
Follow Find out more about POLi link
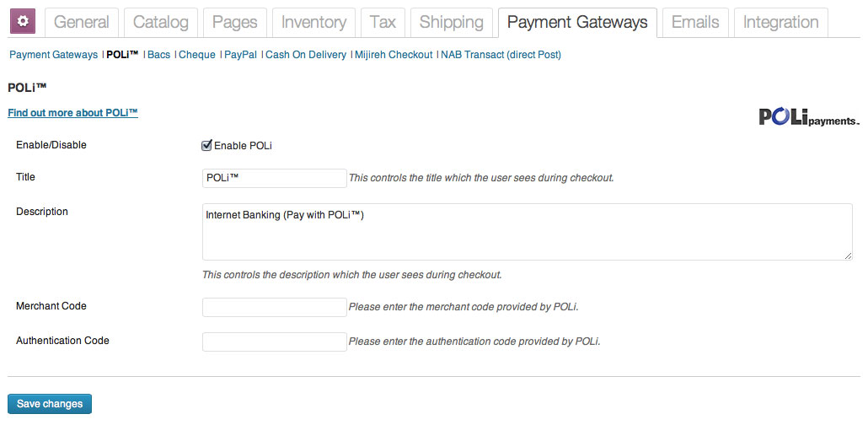[72, 112]
